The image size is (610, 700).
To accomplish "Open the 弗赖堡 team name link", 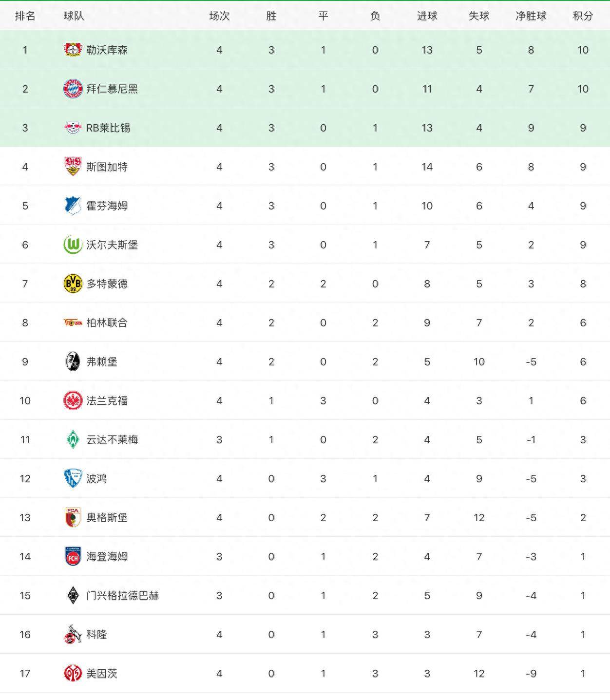I will coord(102,361).
